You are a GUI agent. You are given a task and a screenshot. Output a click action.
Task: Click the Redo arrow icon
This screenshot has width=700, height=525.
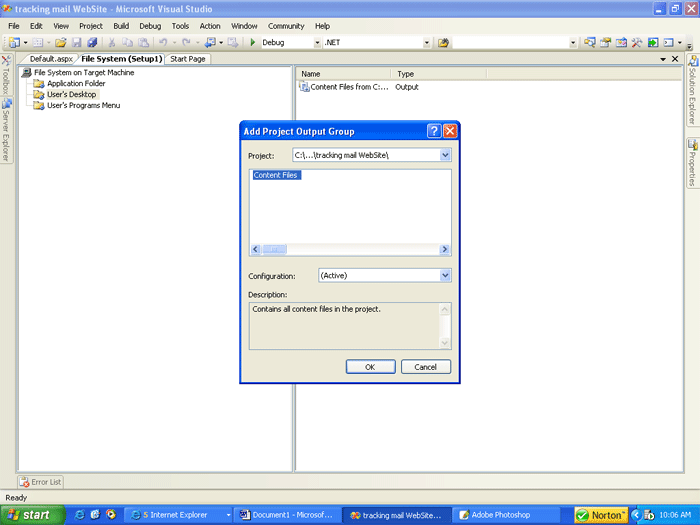coord(186,42)
